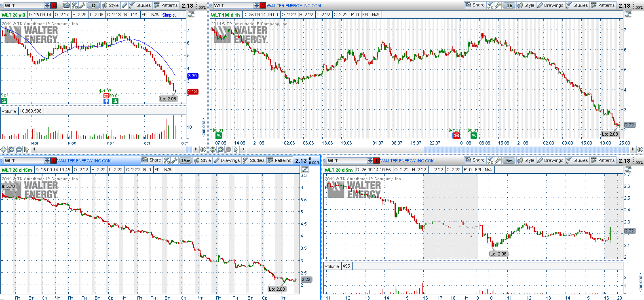
Task: Click Share button in 15m chart
Action: pos(152,160)
